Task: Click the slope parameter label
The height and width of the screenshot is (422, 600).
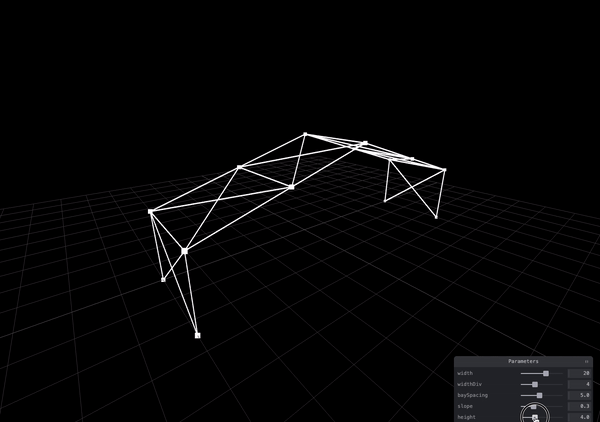Action: click(464, 406)
